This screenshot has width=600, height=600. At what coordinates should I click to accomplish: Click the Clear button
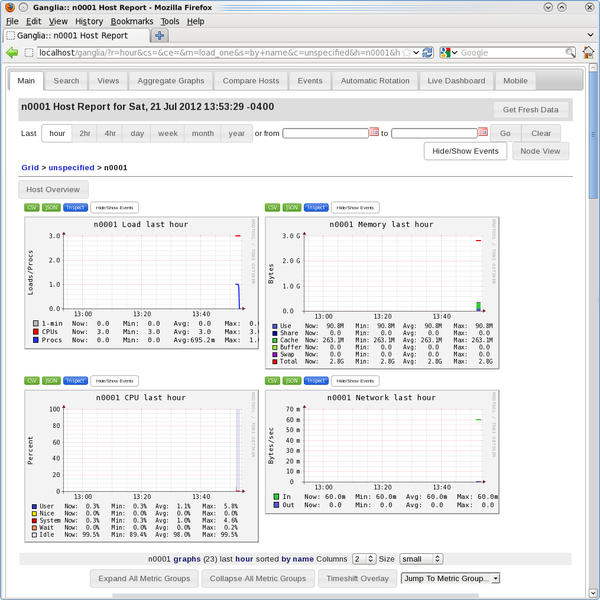[541, 133]
